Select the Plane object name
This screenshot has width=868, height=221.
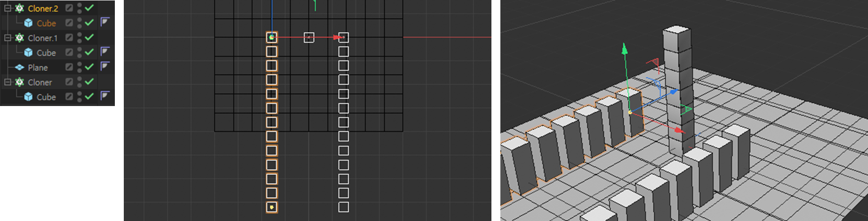click(x=38, y=67)
